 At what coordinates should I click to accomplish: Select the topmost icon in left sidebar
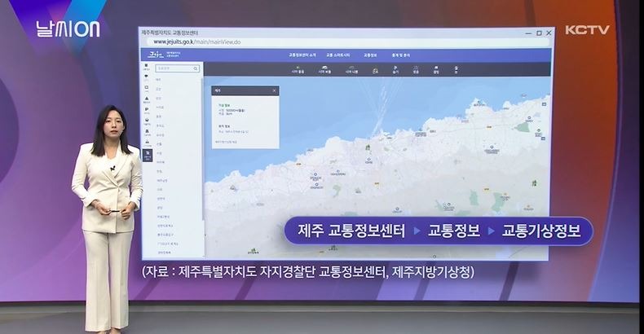pyautogui.click(x=147, y=67)
